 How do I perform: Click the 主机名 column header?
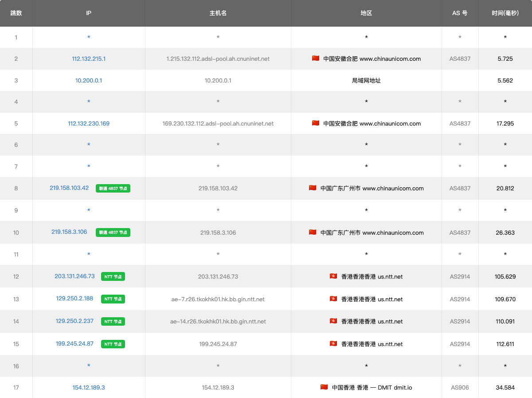click(x=218, y=13)
